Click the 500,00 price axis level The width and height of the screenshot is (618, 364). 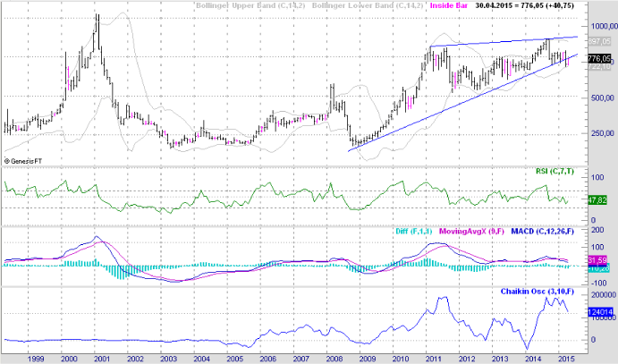tap(597, 98)
